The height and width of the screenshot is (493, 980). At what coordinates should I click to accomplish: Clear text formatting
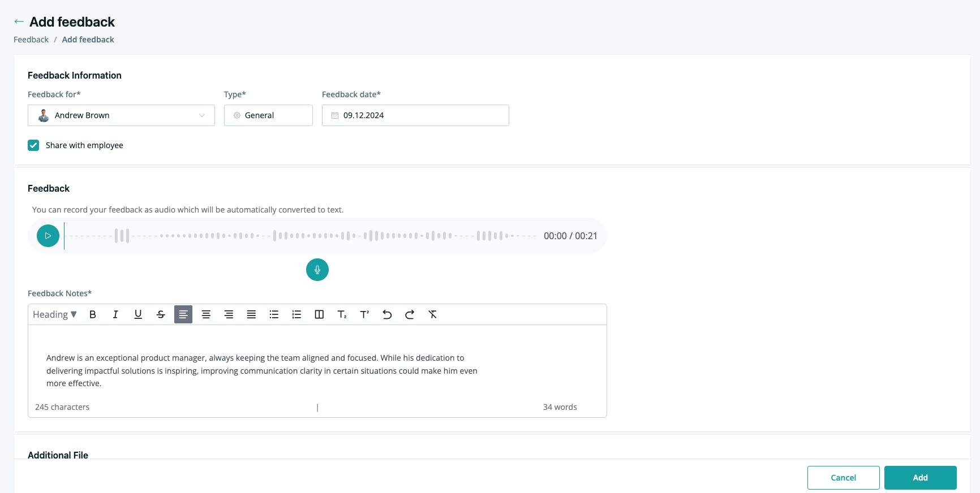[x=432, y=314]
